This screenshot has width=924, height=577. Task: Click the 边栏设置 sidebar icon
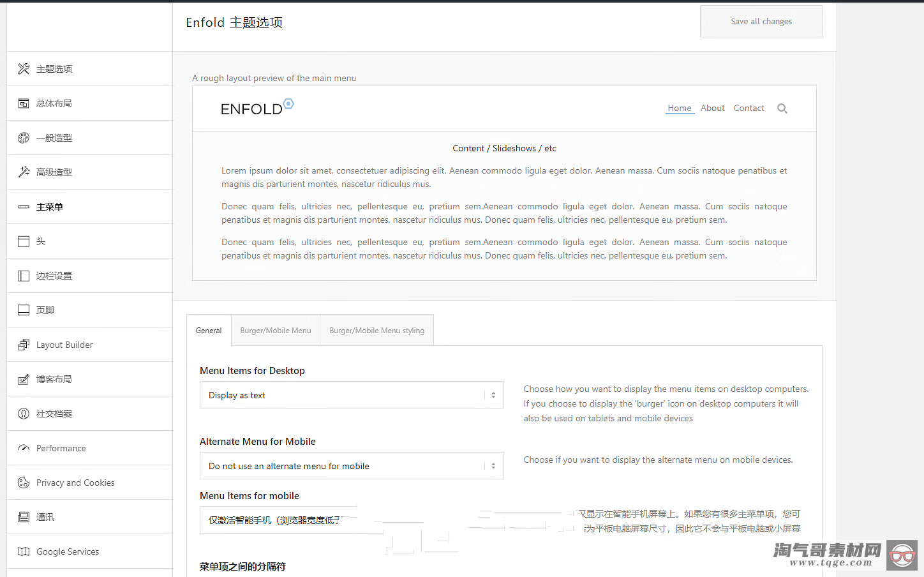(24, 276)
